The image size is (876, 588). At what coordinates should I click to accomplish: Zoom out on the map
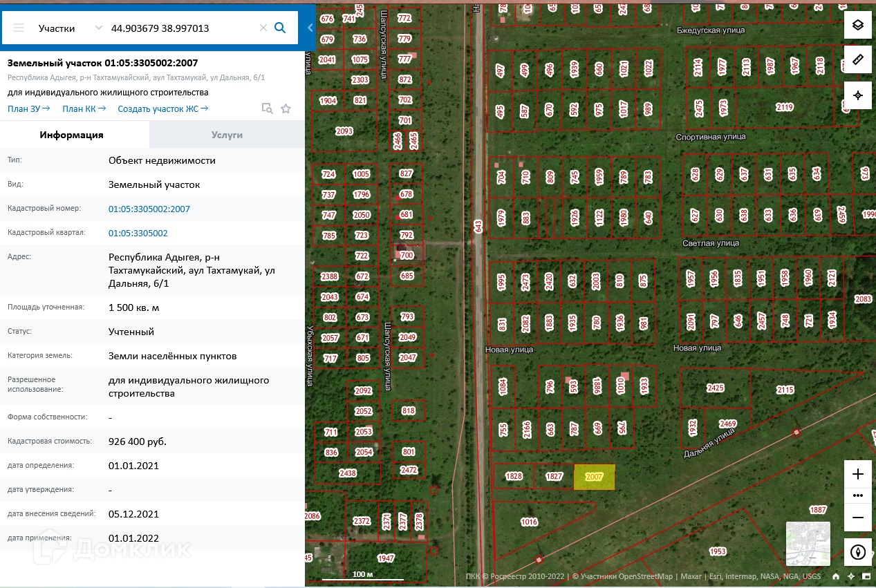[x=857, y=517]
